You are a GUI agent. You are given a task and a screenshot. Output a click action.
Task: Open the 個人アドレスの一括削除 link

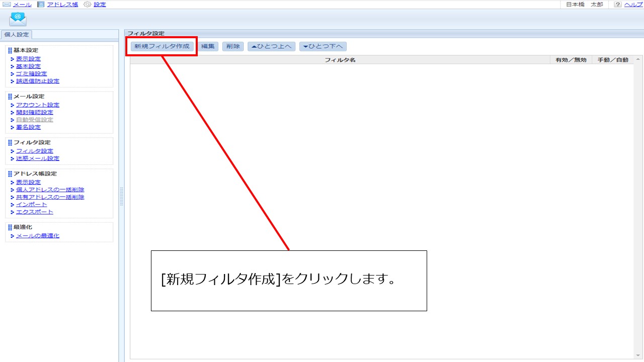50,190
